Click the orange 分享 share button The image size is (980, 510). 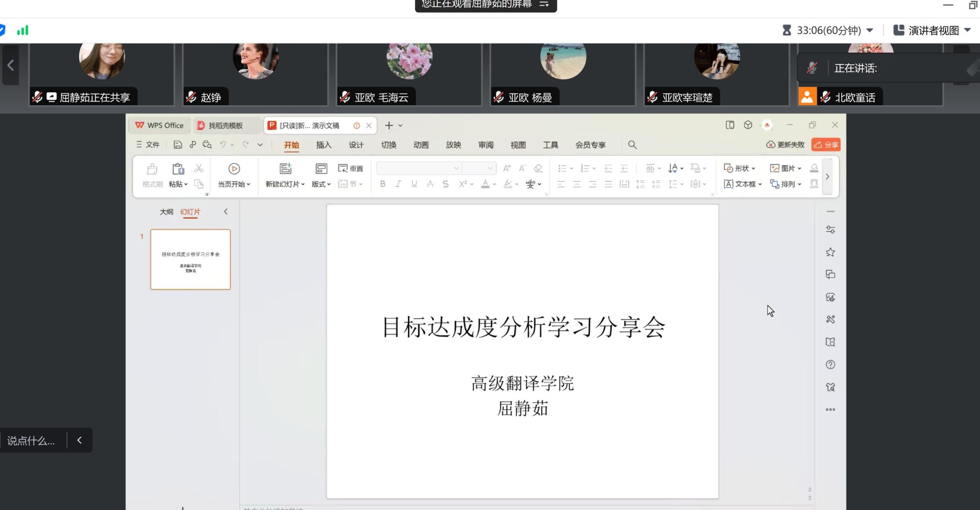point(826,144)
